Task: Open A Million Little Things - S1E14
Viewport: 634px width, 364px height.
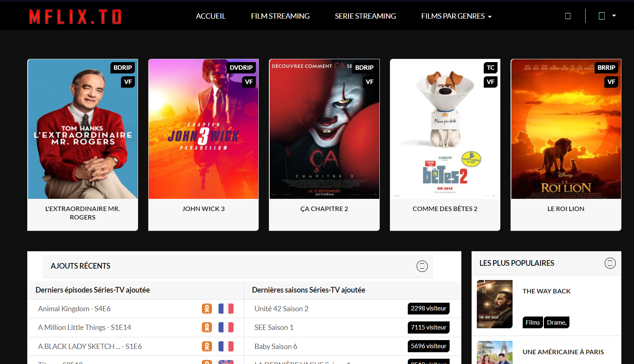Action: click(x=84, y=327)
